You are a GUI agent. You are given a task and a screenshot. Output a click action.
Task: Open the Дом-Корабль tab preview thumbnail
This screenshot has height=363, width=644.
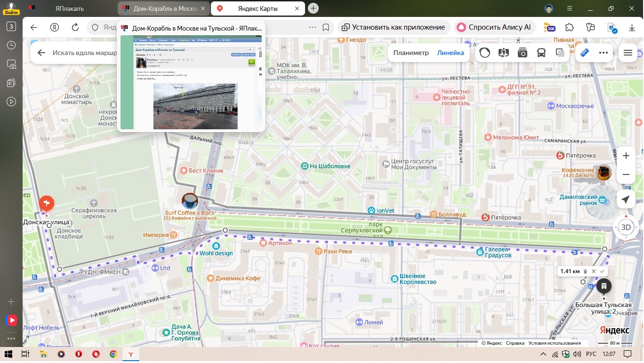click(191, 82)
